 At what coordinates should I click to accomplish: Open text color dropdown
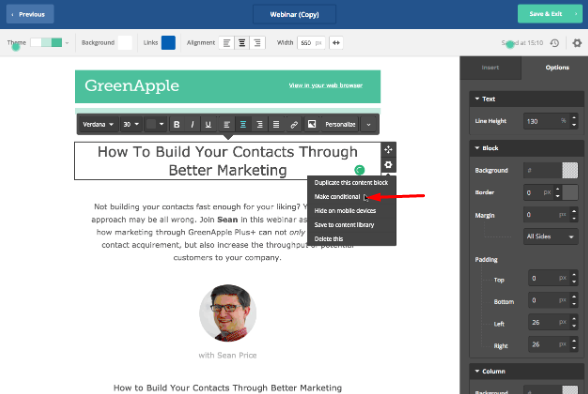point(156,124)
